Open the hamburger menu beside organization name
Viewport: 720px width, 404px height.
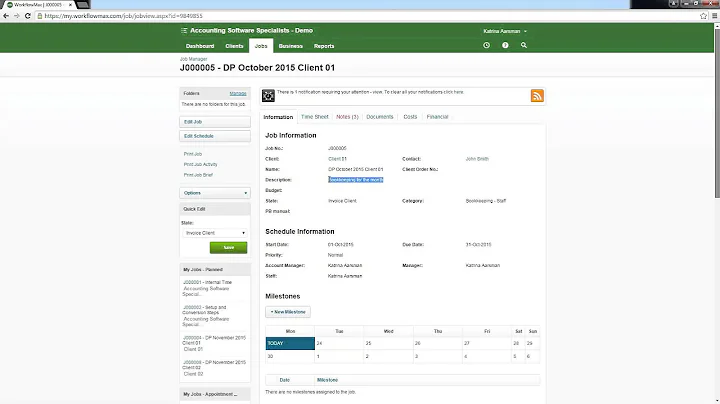click(184, 31)
